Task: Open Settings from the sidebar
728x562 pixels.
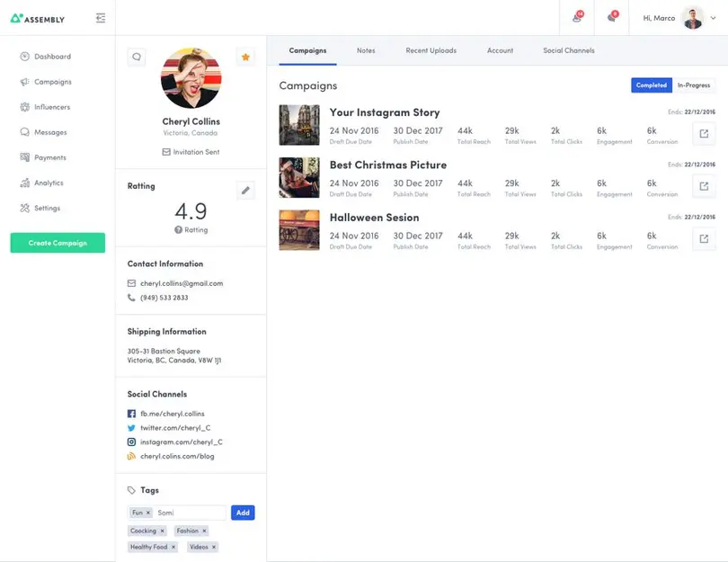Action: point(45,208)
